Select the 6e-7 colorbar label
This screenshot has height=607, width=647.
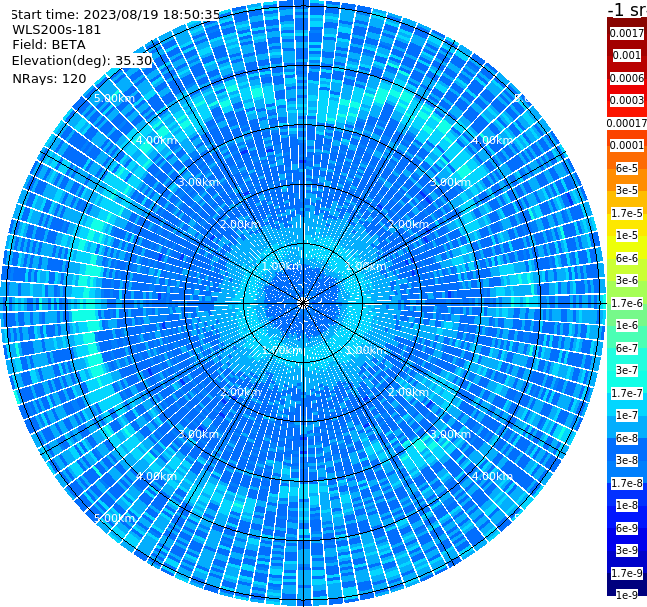click(627, 348)
